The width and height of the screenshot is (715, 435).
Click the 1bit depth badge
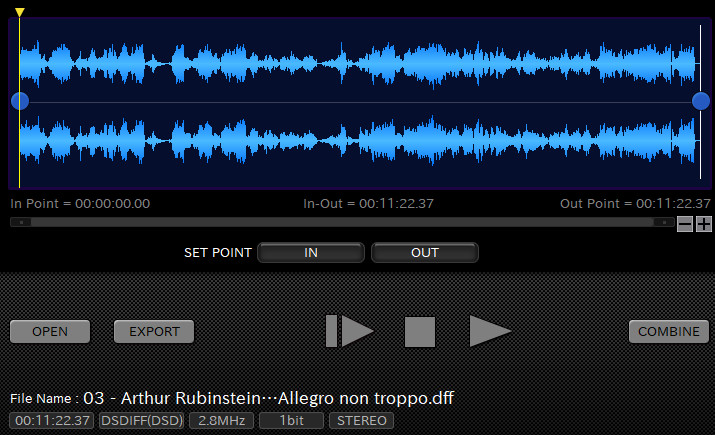coord(291,420)
